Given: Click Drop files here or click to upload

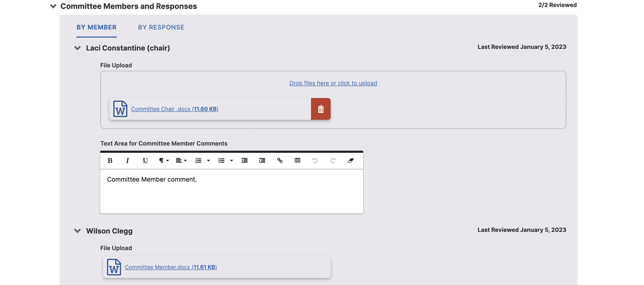Looking at the screenshot, I should pyautogui.click(x=333, y=83).
